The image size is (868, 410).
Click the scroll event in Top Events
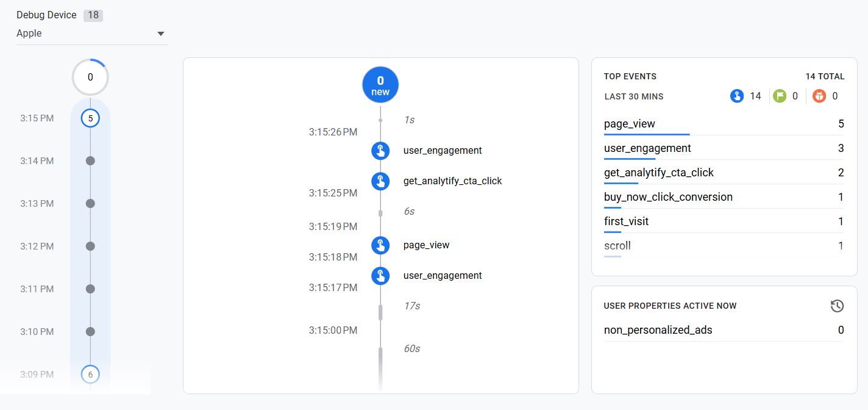click(617, 246)
